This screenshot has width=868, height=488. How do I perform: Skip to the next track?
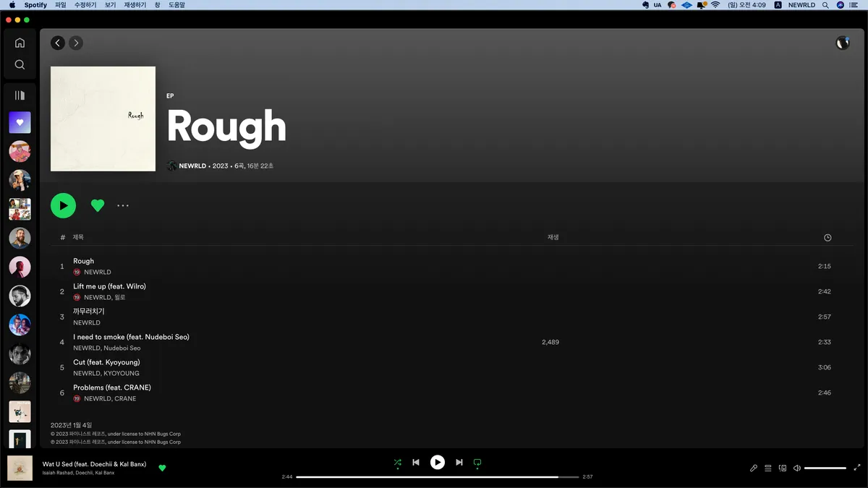459,463
